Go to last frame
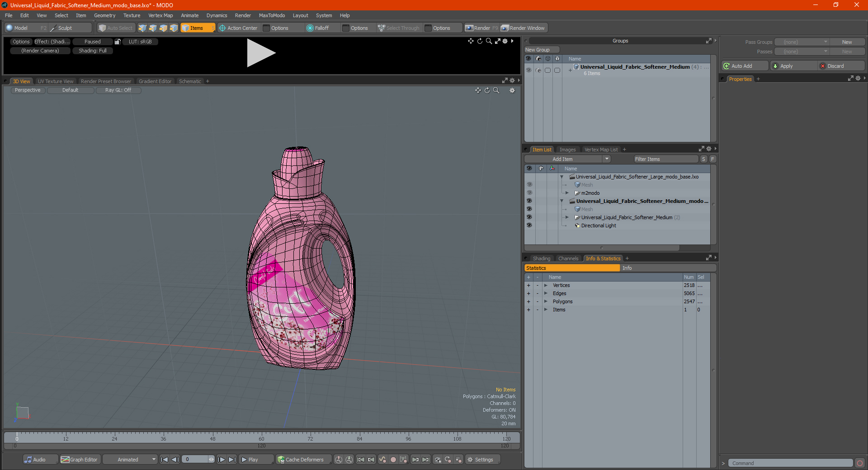 [x=232, y=460]
